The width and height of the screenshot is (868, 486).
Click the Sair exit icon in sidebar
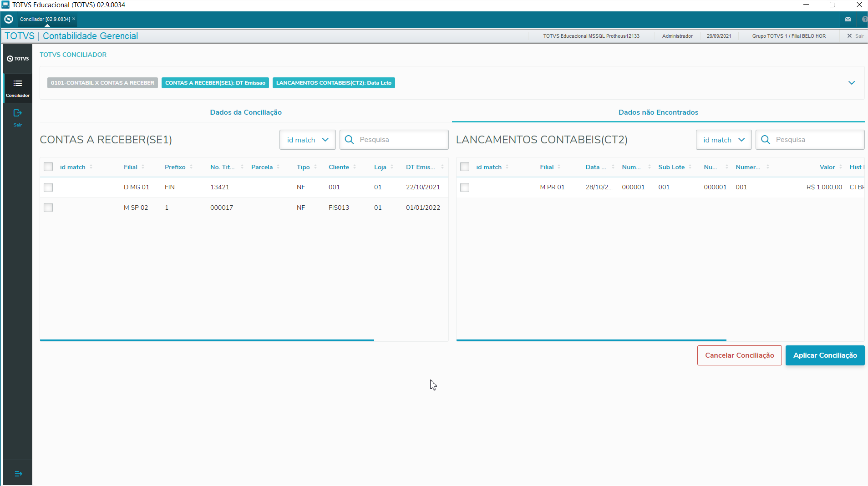(x=18, y=113)
